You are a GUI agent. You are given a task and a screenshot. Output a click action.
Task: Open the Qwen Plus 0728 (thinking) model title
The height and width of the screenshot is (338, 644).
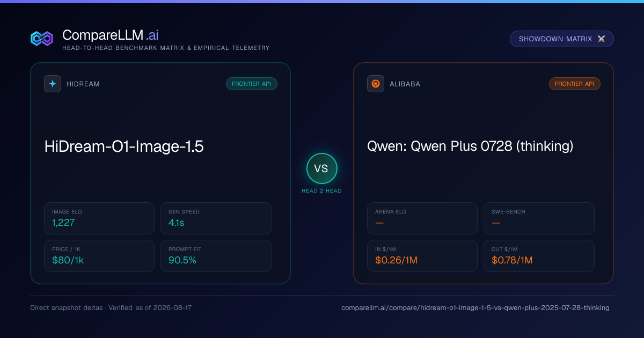click(470, 146)
